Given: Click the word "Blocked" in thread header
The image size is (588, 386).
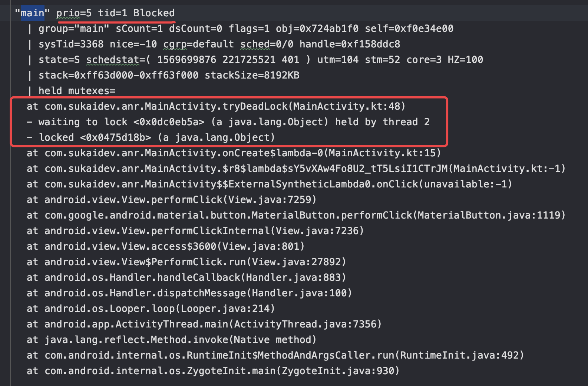Looking at the screenshot, I should pyautogui.click(x=154, y=13).
